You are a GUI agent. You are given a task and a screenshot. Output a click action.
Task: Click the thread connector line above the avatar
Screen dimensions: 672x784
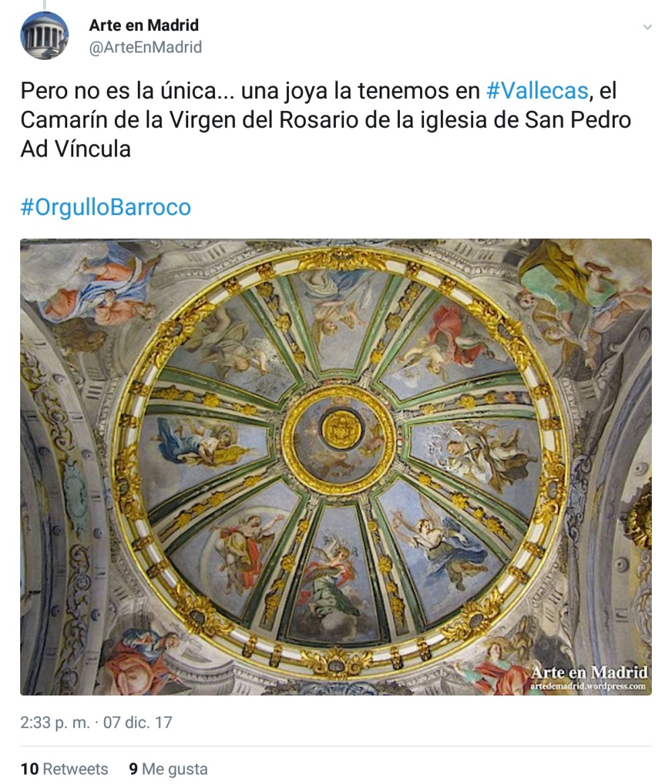[x=44, y=5]
